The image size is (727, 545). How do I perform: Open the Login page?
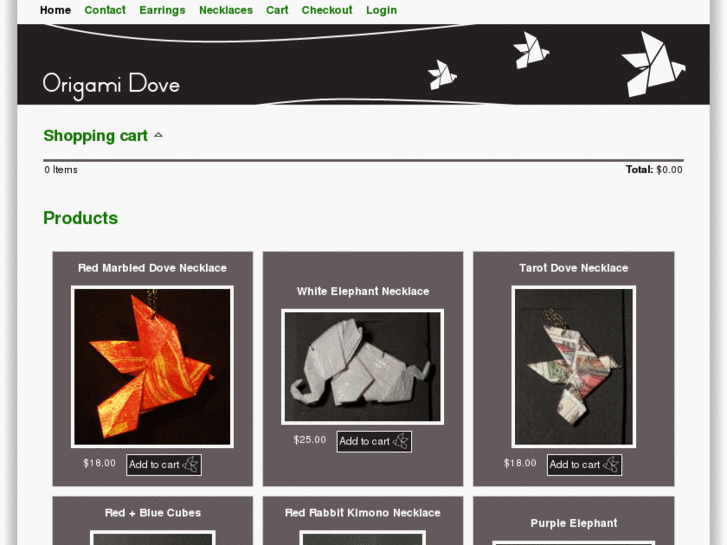pyautogui.click(x=382, y=10)
